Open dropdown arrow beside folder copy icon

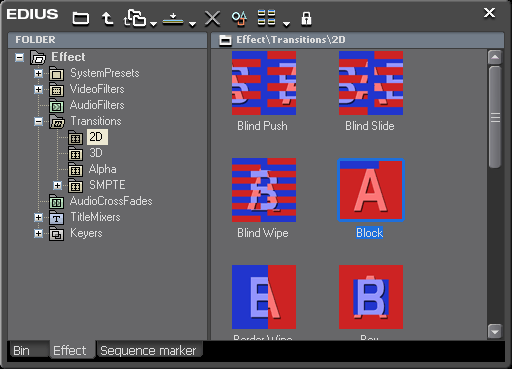153,24
